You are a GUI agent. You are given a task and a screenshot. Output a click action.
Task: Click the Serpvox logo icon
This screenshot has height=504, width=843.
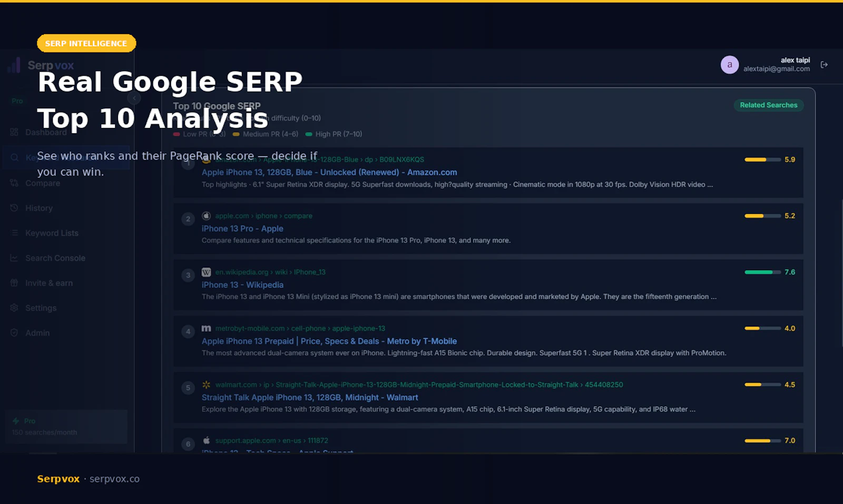tap(14, 65)
